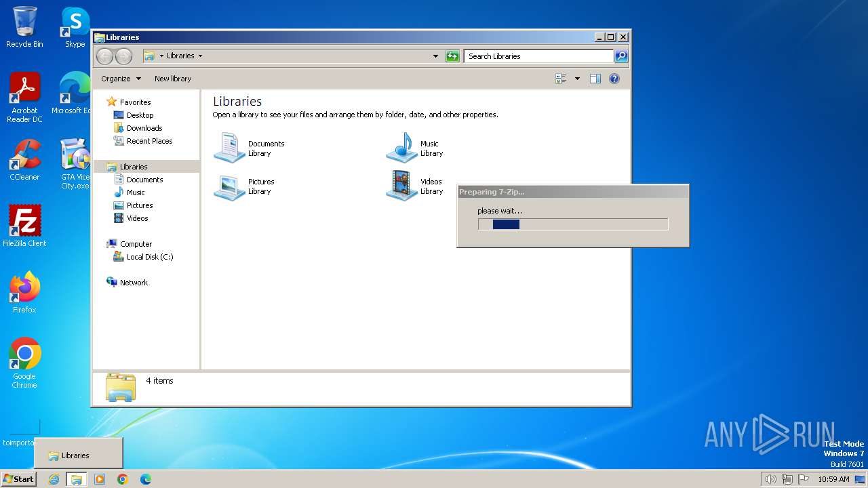Select Computer in navigation pane
This screenshot has width=868, height=488.
point(136,244)
